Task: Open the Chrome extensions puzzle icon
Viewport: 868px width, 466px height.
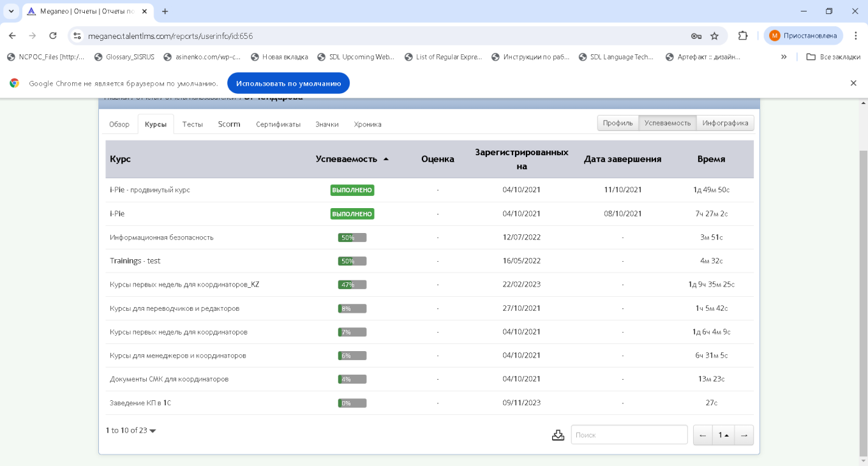Action: click(743, 36)
